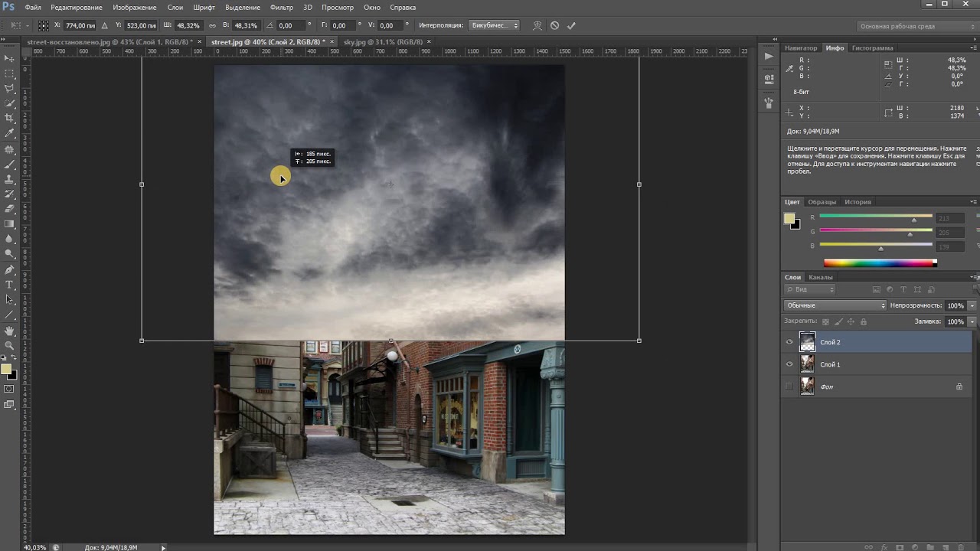Click the X position input field

click(80, 25)
